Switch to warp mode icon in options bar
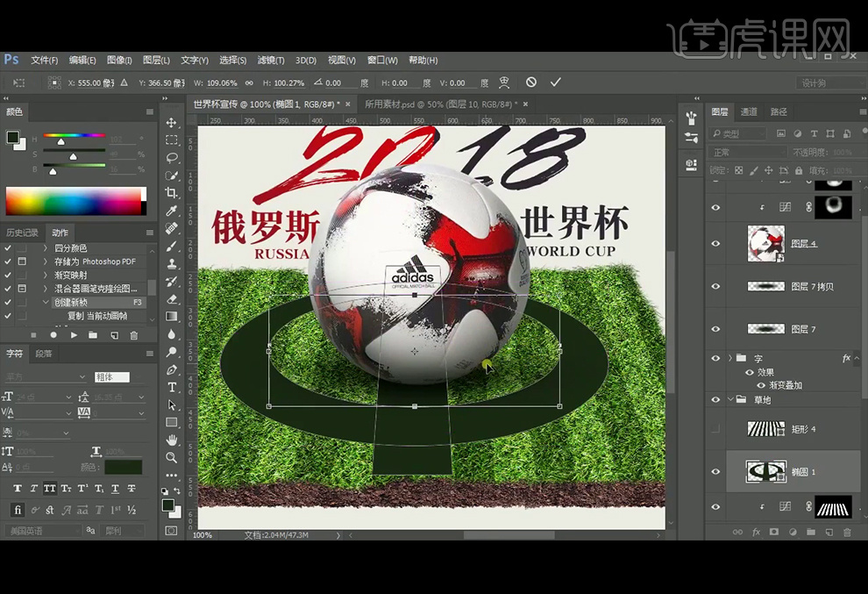The height and width of the screenshot is (594, 868). (x=504, y=82)
